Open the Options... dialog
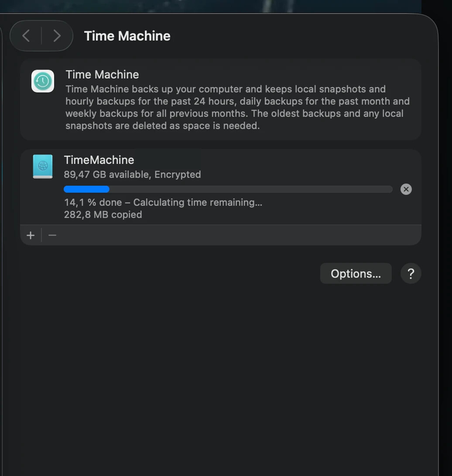The image size is (452, 476). [356, 274]
